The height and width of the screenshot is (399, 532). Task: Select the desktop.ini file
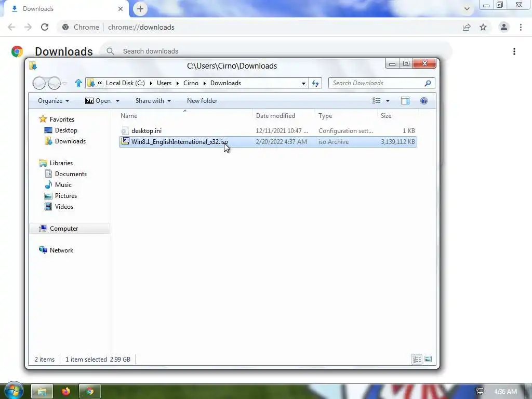[x=268, y=130]
